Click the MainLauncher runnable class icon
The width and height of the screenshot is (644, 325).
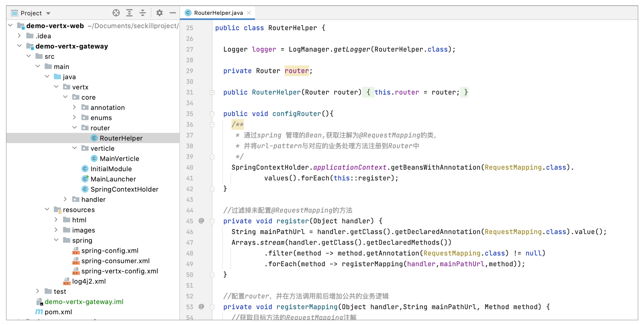[85, 179]
